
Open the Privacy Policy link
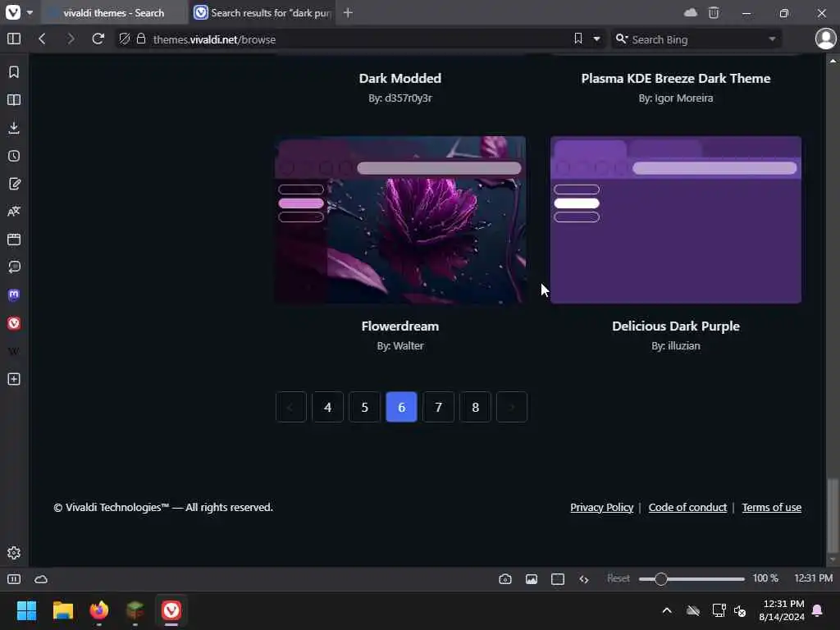pyautogui.click(x=601, y=507)
